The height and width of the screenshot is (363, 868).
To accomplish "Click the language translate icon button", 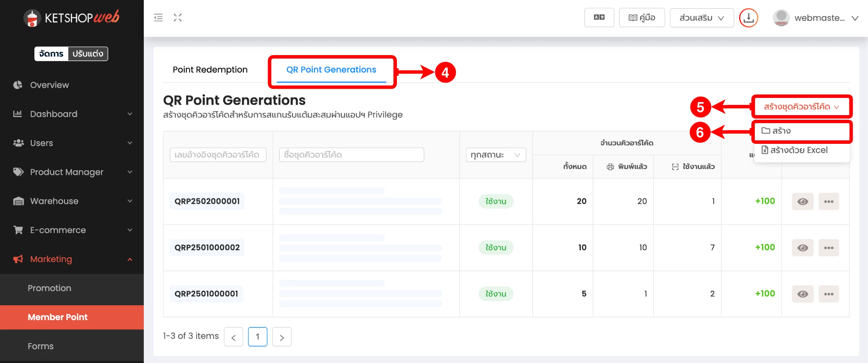I will 599,18.
